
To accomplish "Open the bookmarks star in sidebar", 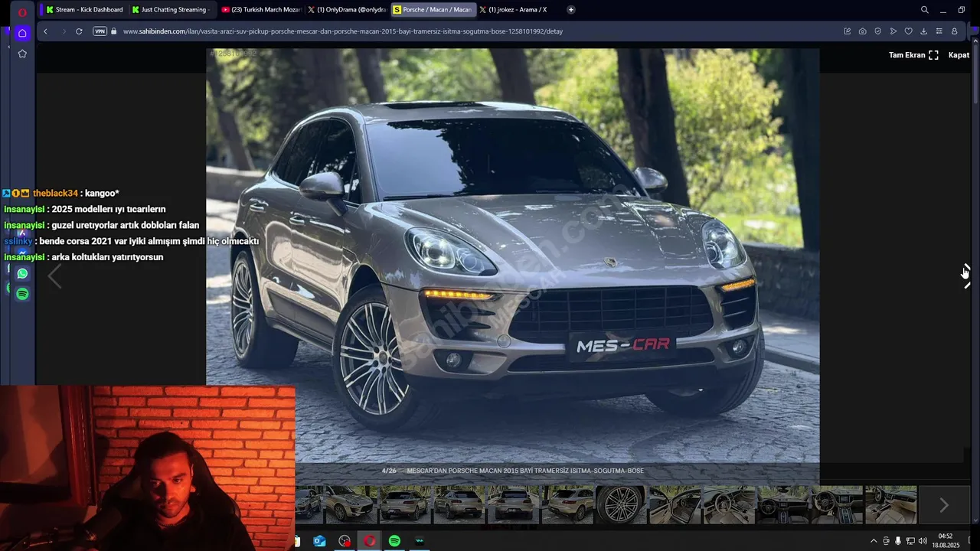I will tap(22, 54).
